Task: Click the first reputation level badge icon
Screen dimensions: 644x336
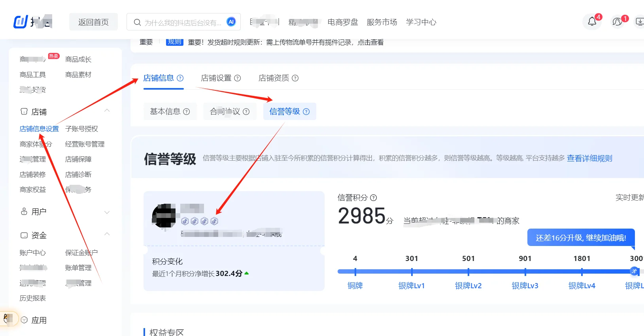Action: coord(185,221)
